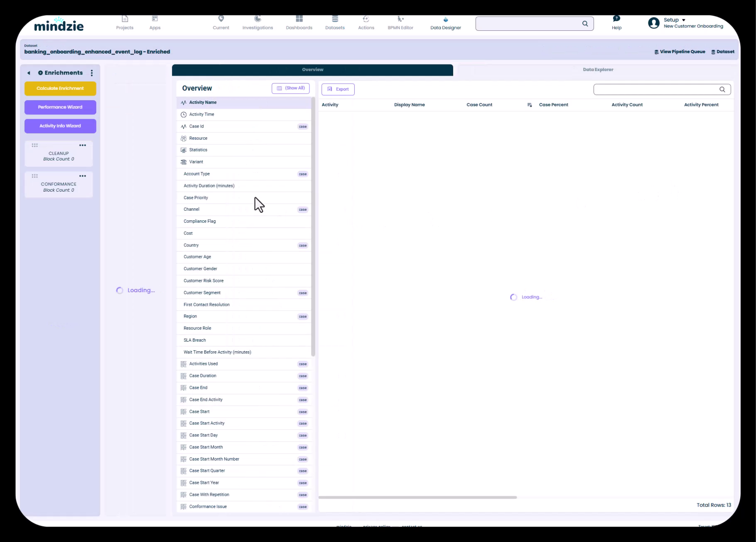Open the Dashboards grid icon

click(x=299, y=19)
